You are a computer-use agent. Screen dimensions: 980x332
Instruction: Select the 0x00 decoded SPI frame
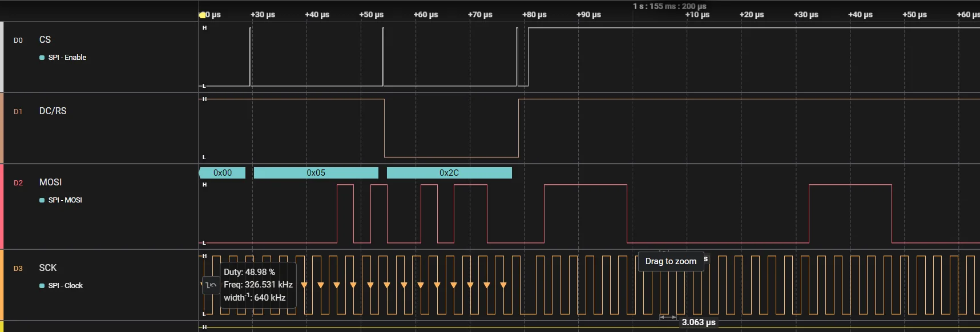[223, 173]
